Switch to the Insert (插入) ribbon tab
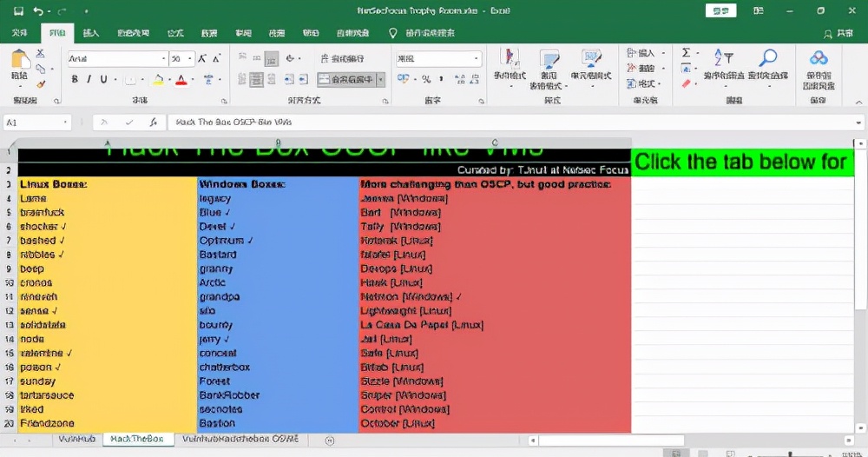 point(91,33)
